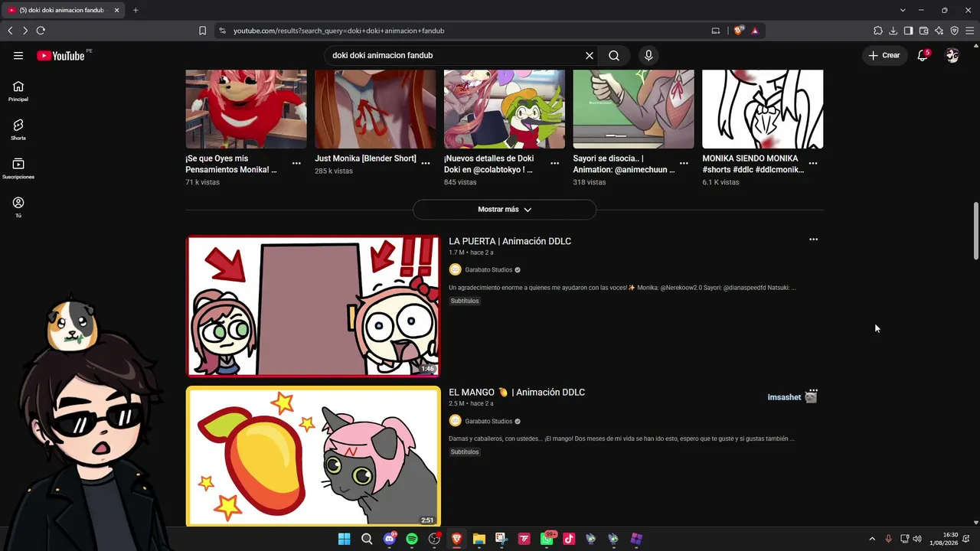Close the YouTube browser tab
Viewport: 980px width, 551px height.
point(116,10)
